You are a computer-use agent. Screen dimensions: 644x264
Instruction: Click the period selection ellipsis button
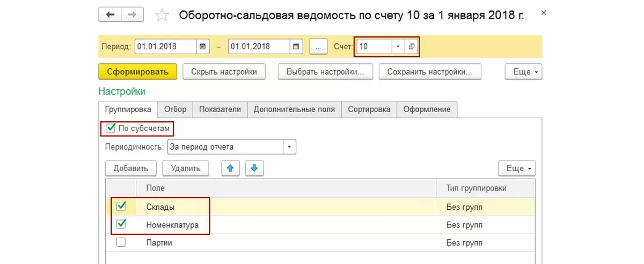pyautogui.click(x=318, y=47)
